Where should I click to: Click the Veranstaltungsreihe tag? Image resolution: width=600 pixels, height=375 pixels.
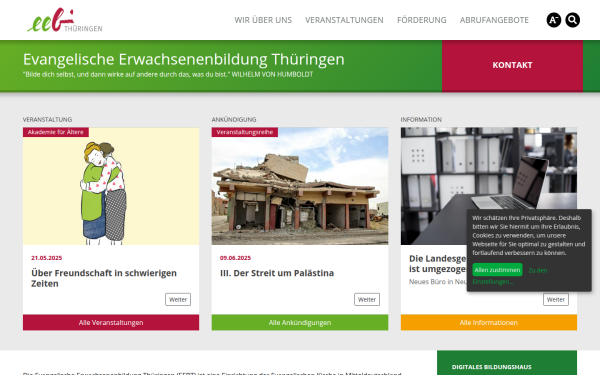(x=245, y=132)
